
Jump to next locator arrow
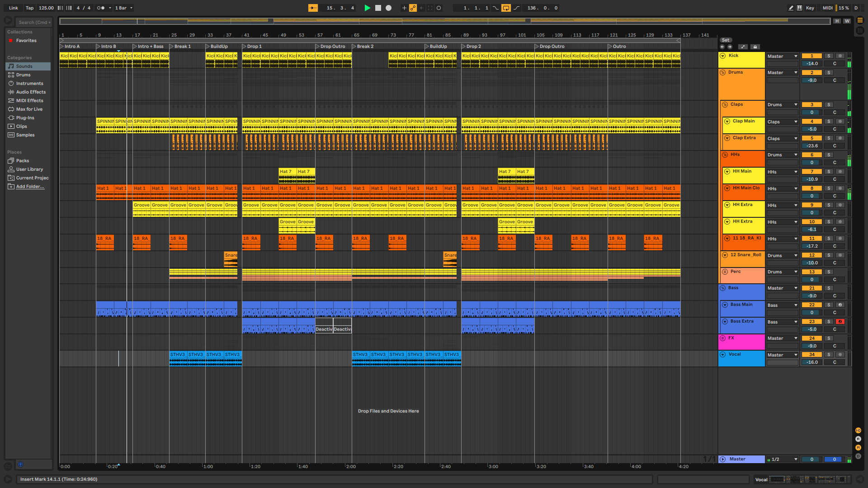[x=729, y=47]
